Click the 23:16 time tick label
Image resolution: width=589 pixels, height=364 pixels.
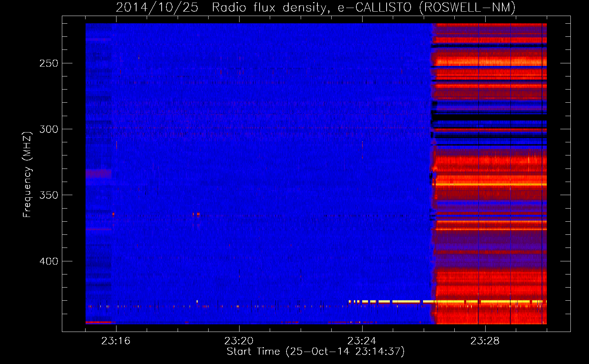tap(116, 341)
